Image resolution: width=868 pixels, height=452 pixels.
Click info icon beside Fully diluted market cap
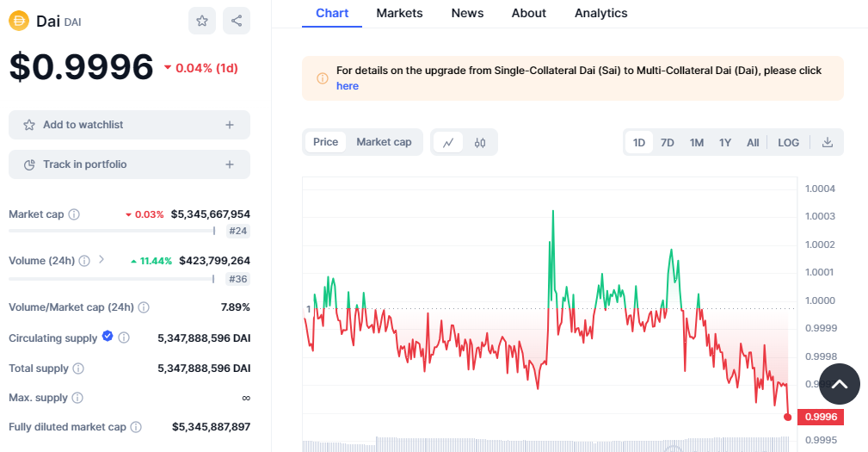136,427
